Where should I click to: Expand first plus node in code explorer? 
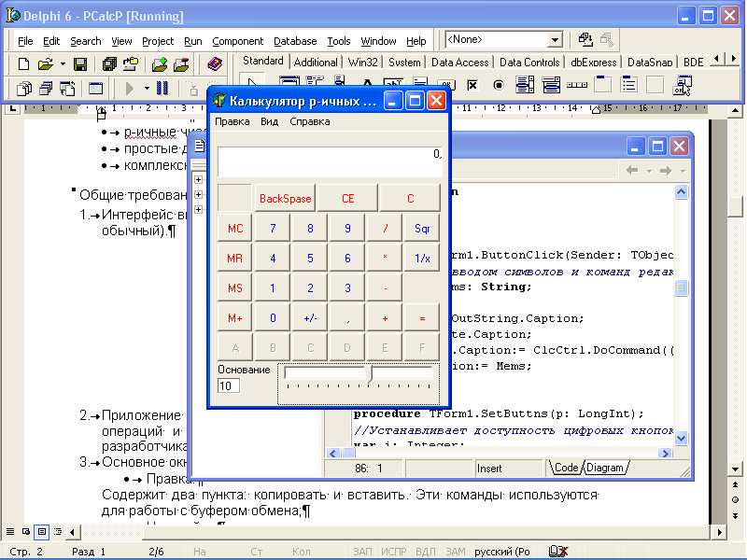pyautogui.click(x=199, y=179)
